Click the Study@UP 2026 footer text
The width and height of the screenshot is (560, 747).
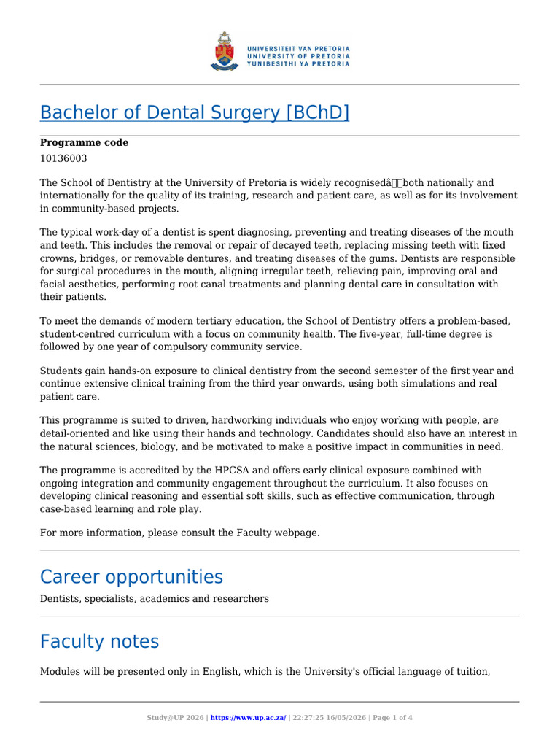point(175,718)
